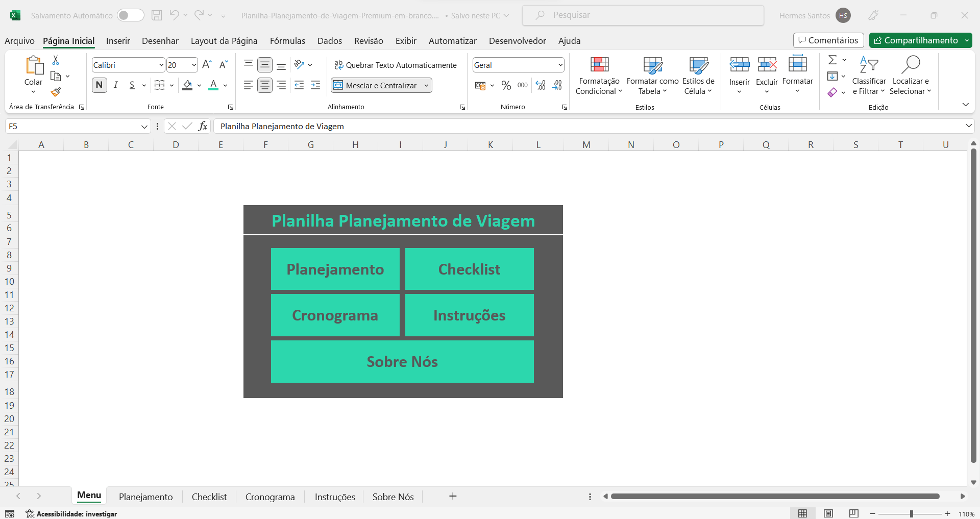Switch to Cronograma sheet tab
980x519 pixels.
point(270,497)
